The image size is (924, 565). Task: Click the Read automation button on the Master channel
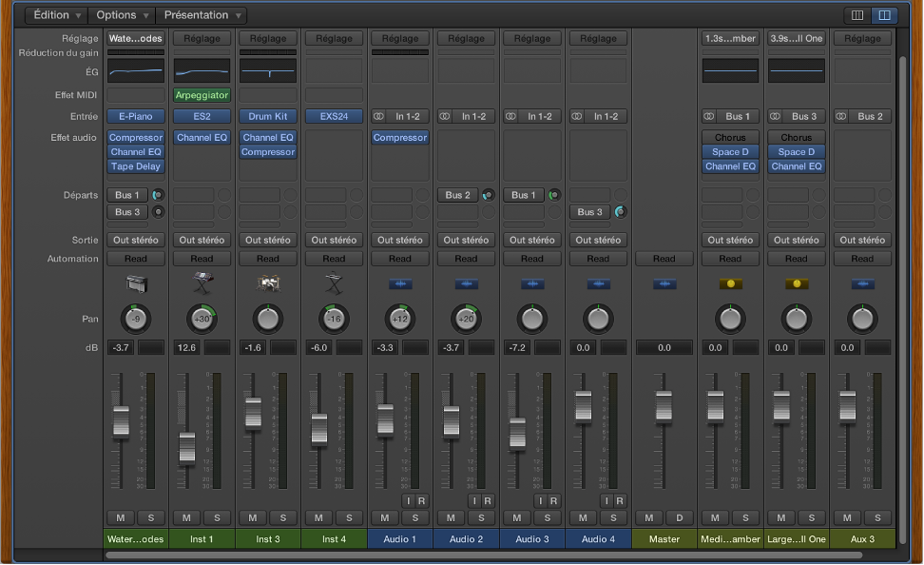pos(664,258)
